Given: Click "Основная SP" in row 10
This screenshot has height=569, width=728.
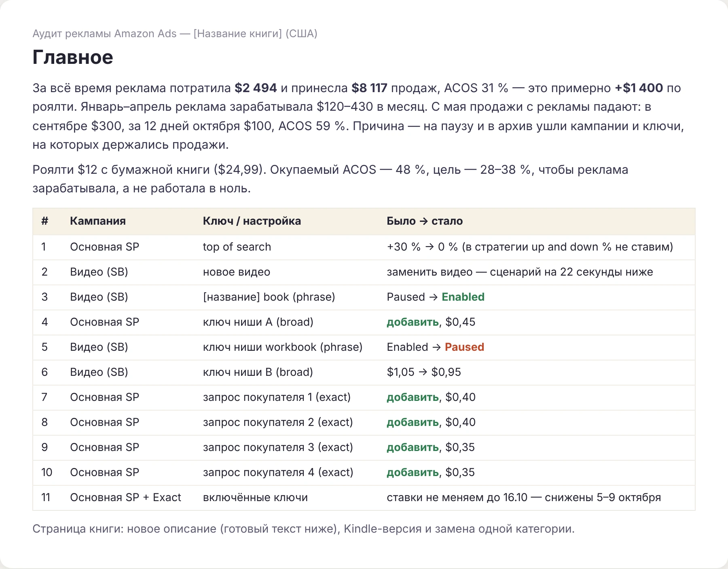Looking at the screenshot, I should point(104,472).
